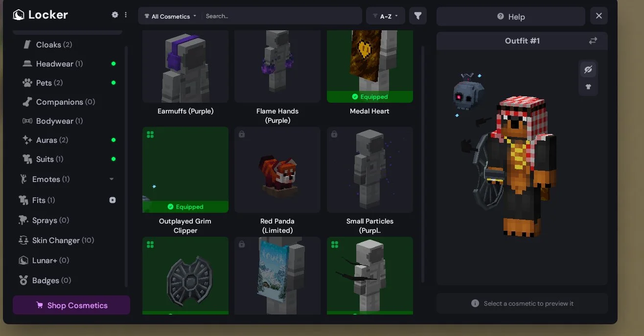644x336 pixels.
Task: Click the Auras sparkle icon
Action: click(x=27, y=140)
